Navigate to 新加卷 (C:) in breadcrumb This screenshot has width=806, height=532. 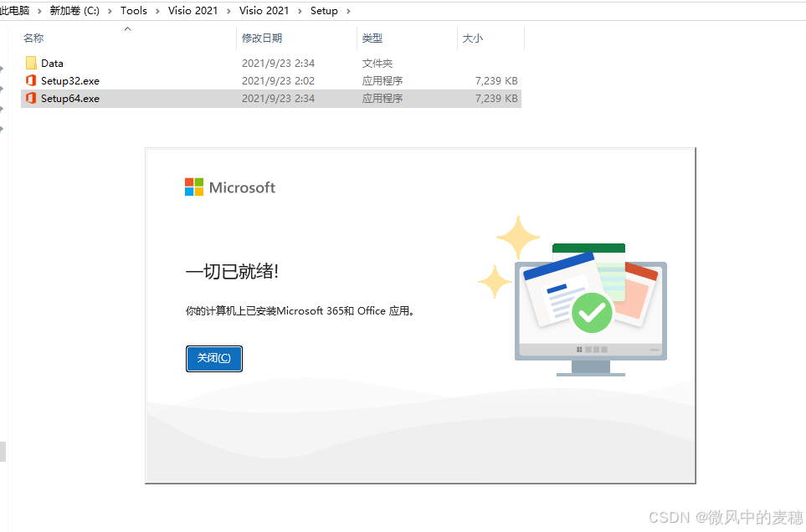(x=74, y=10)
